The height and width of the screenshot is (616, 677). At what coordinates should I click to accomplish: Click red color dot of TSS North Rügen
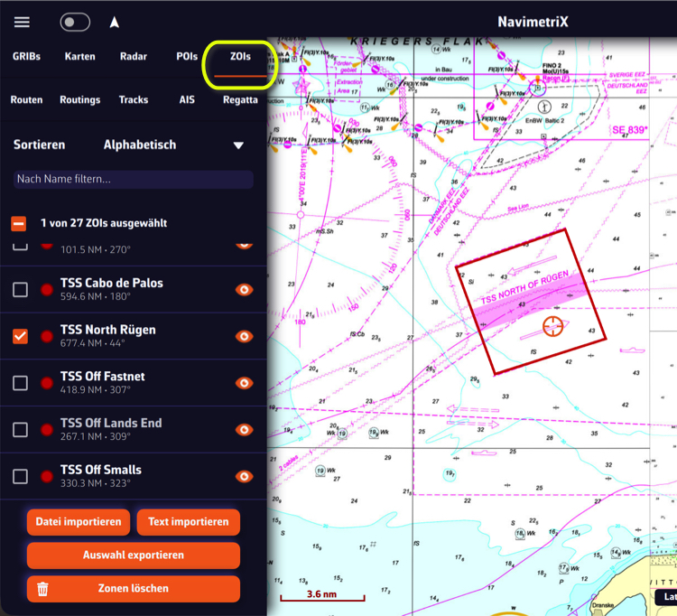[x=47, y=336]
